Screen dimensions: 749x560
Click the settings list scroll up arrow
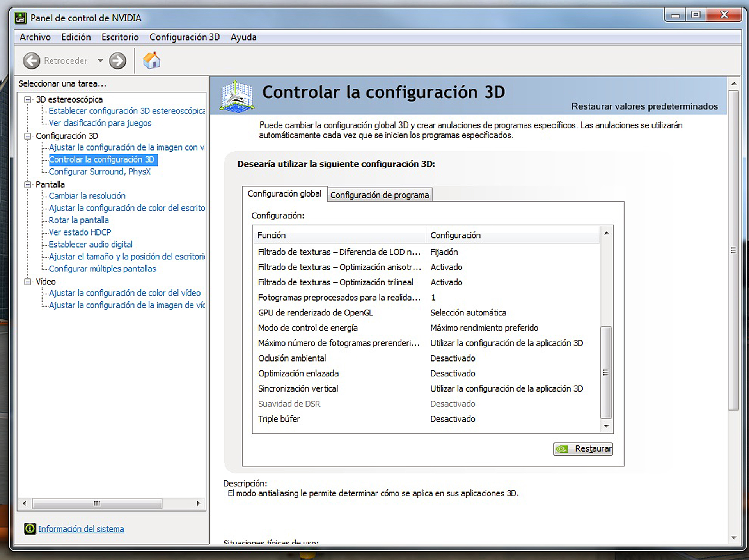(x=606, y=233)
